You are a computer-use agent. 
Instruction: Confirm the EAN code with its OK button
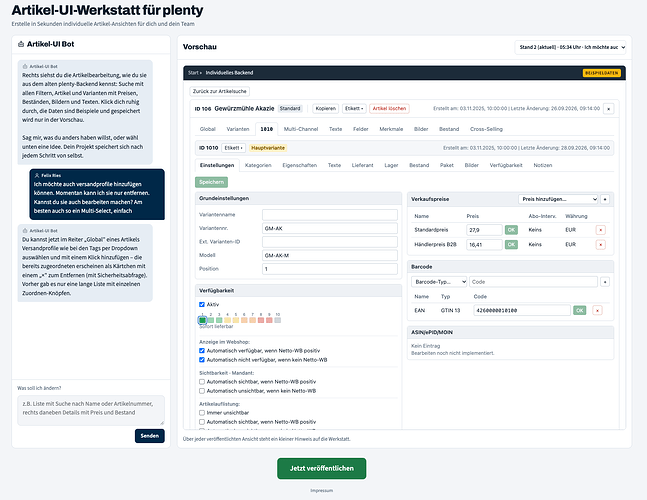click(x=579, y=311)
